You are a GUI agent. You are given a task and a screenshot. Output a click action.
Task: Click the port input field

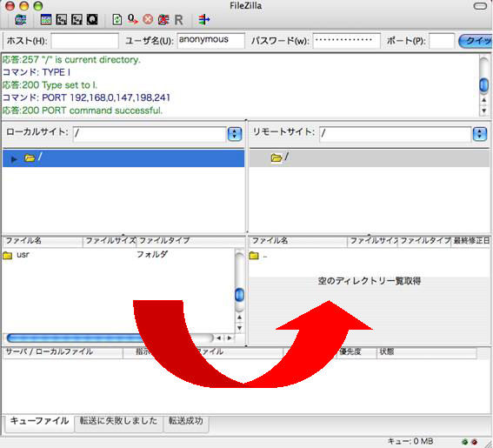[x=442, y=41]
